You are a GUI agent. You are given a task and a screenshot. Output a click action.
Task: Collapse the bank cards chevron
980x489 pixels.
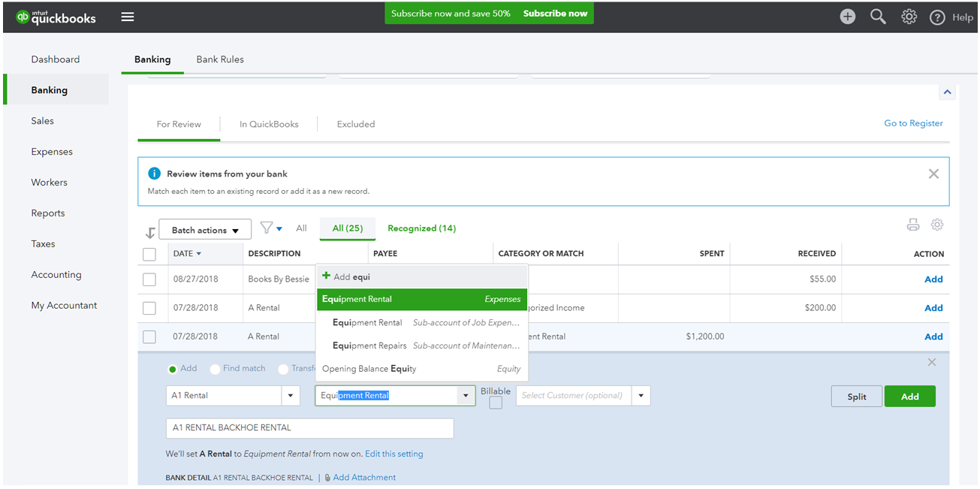[947, 92]
